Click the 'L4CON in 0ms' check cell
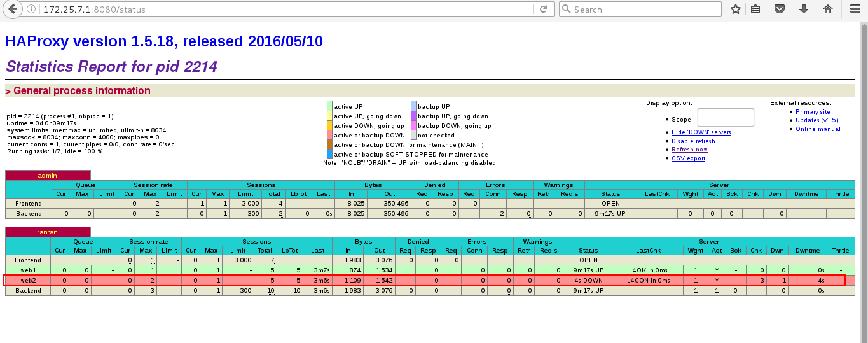Screen dimensions: 868x343 click(649, 281)
